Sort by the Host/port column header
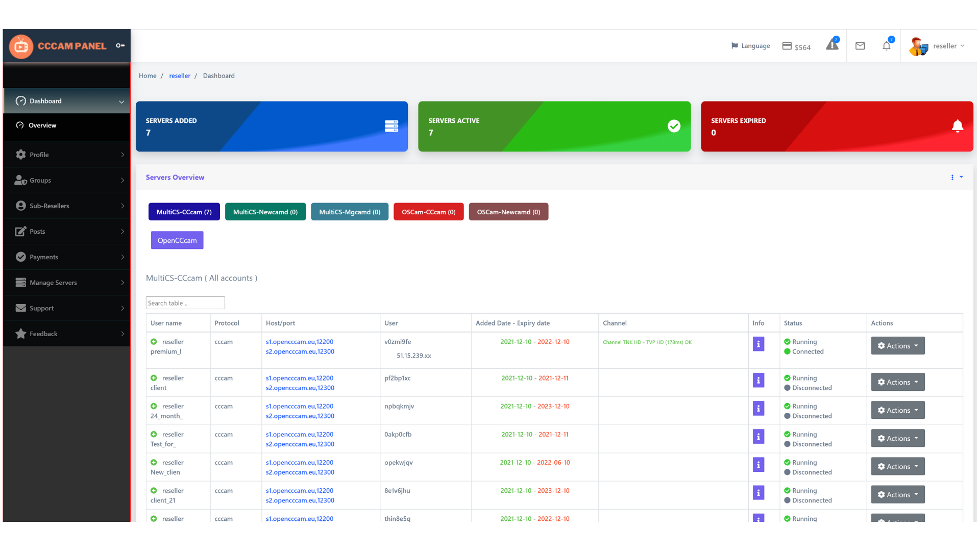 click(280, 323)
